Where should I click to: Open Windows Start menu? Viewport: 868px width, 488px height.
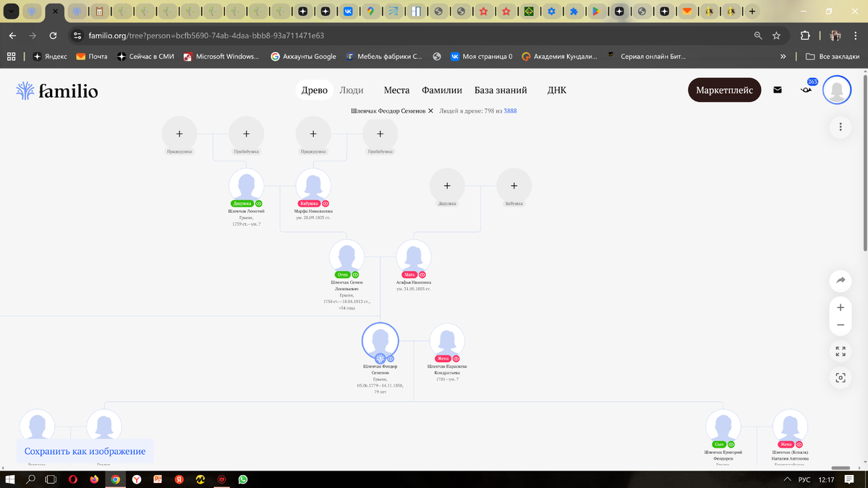point(10,479)
